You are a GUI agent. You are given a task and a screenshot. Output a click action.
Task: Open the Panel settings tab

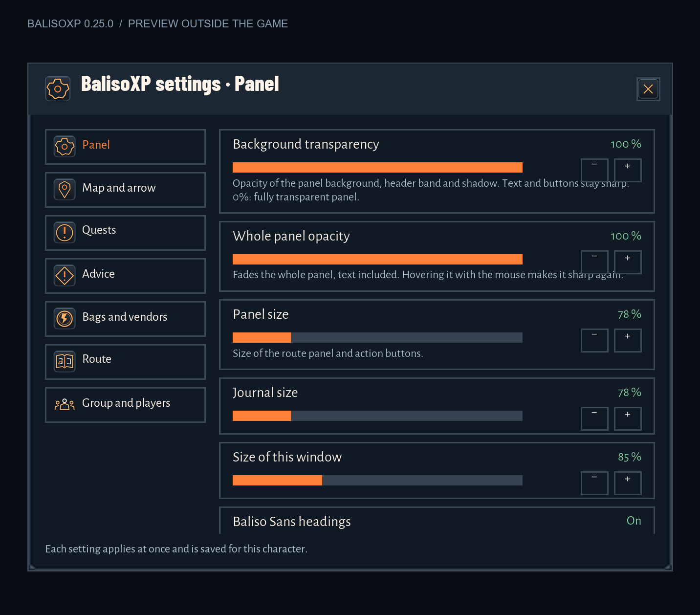point(125,147)
